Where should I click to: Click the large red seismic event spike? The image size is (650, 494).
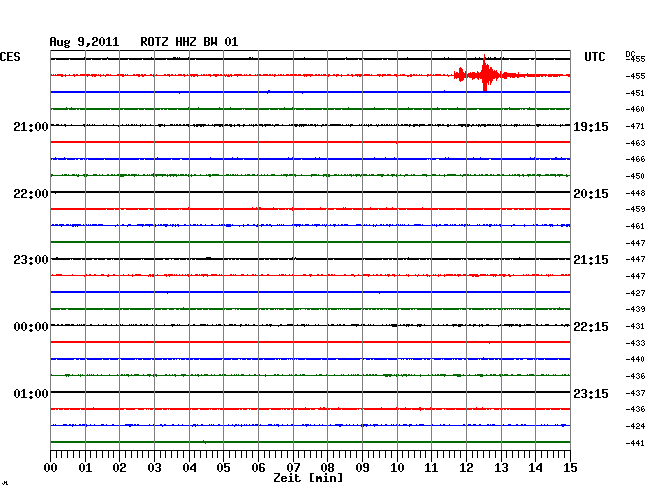[x=485, y=74]
